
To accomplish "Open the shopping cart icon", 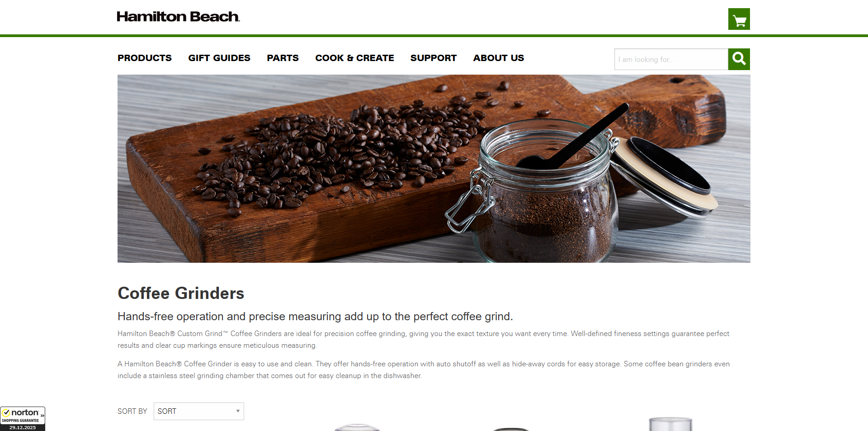I will [x=739, y=19].
